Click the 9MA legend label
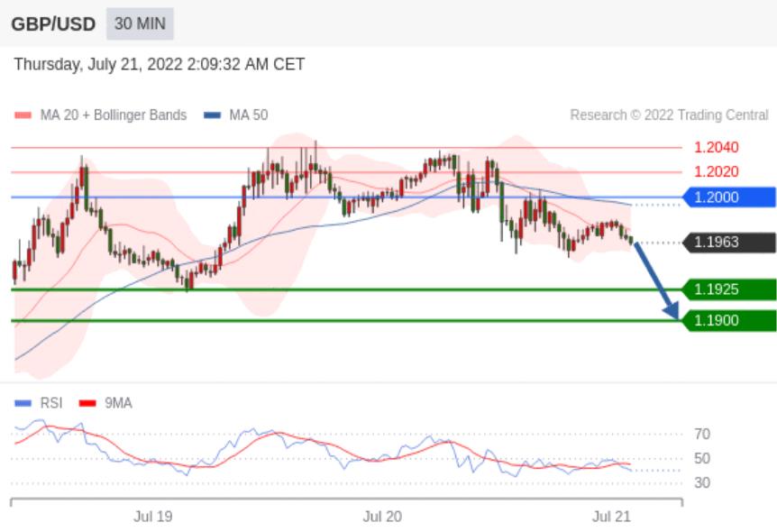This screenshot has height=532, width=777. pos(118,403)
